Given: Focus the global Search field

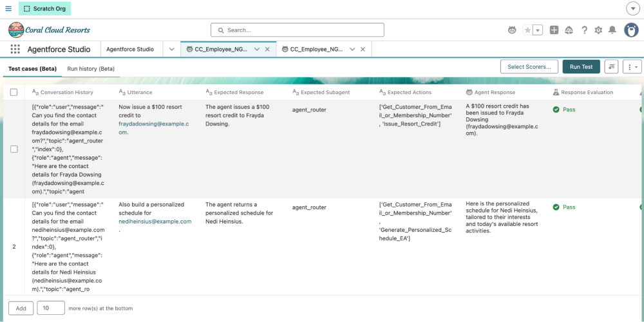Looking at the screenshot, I should tap(298, 30).
